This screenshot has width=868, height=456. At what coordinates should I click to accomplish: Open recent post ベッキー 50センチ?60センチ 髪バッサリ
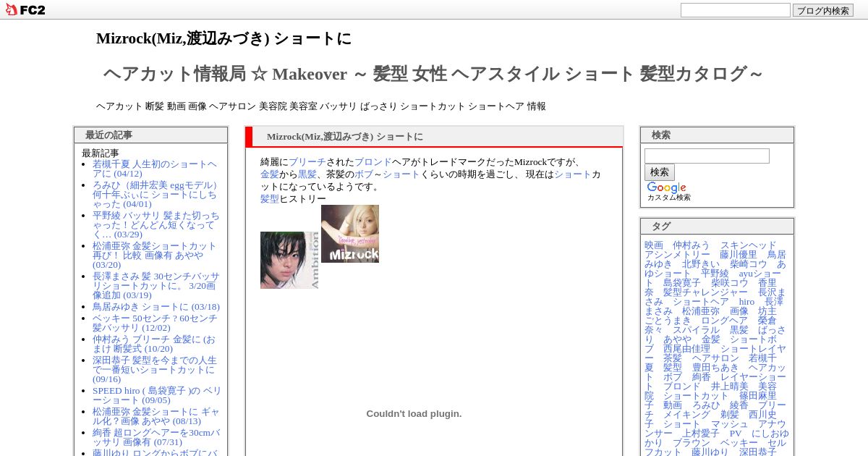(155, 323)
